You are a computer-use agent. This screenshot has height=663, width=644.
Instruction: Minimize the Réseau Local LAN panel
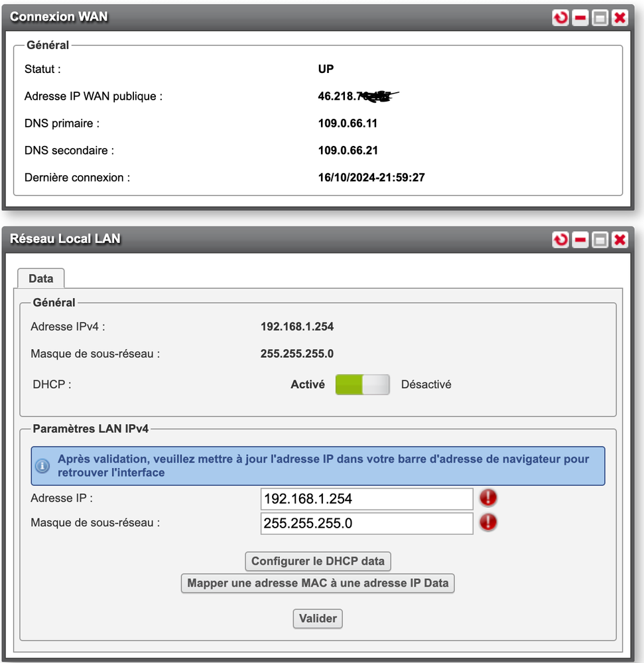[580, 239]
